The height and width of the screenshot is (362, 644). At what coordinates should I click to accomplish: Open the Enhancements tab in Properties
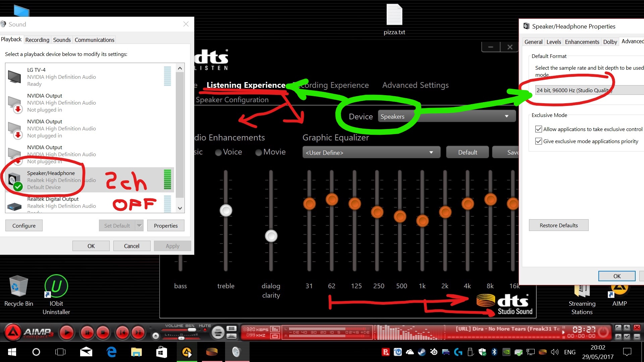pyautogui.click(x=582, y=42)
